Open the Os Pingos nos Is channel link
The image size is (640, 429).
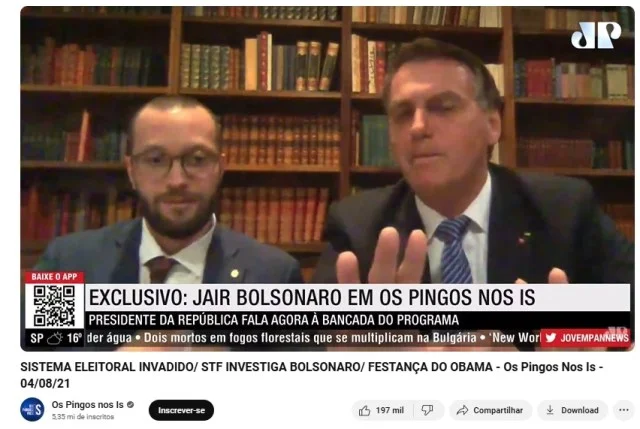point(87,405)
